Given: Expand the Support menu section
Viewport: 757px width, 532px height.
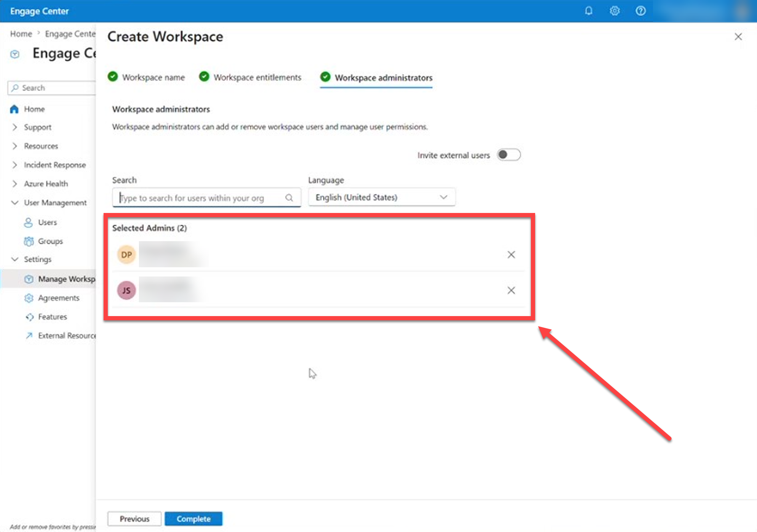Looking at the screenshot, I should [15, 127].
